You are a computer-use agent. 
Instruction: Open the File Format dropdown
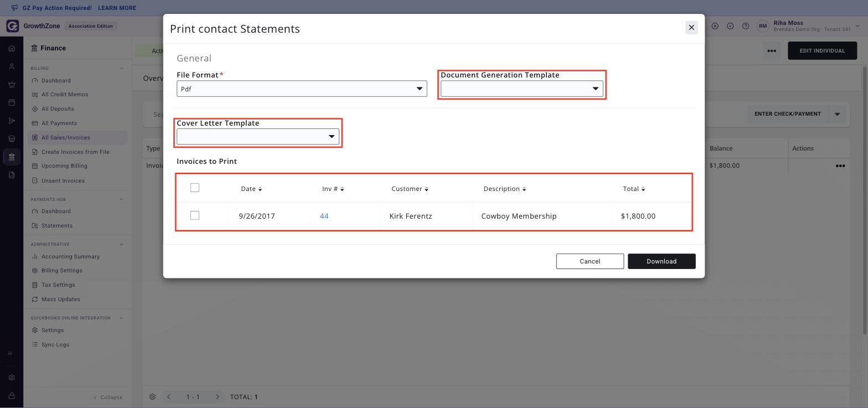(x=302, y=89)
